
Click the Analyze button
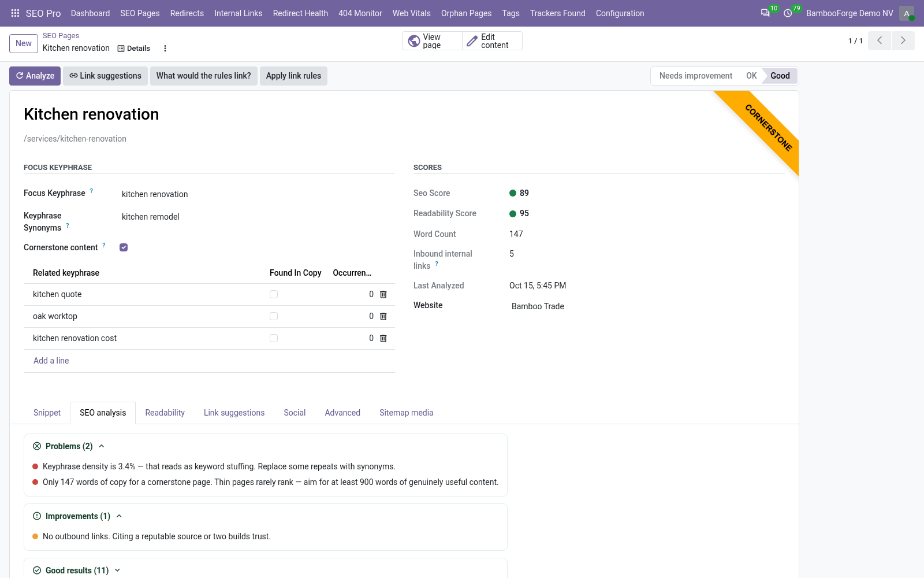pos(35,76)
